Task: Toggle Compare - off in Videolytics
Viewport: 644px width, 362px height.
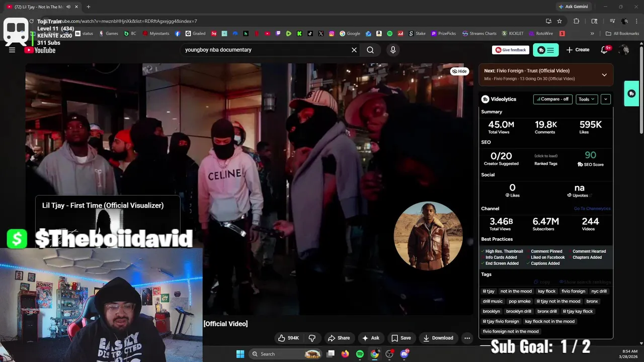Action: point(552,99)
